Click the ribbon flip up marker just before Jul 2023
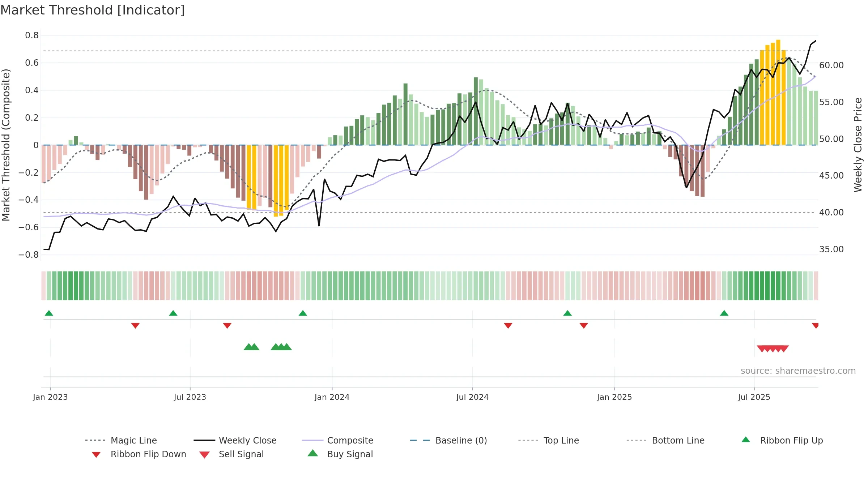This screenshot has width=868, height=488. (173, 313)
